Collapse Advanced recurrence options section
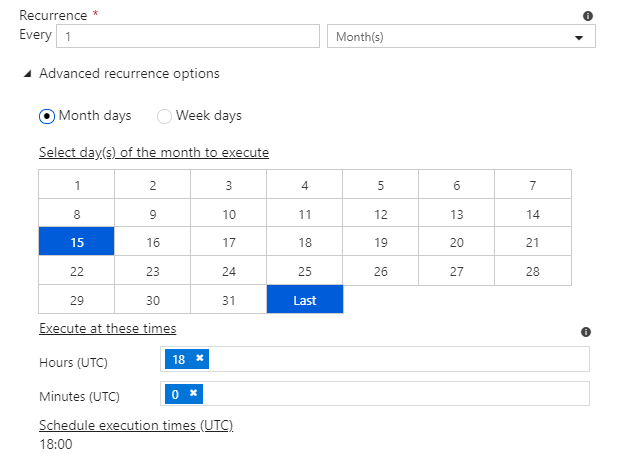This screenshot has height=470, width=620. [28, 74]
